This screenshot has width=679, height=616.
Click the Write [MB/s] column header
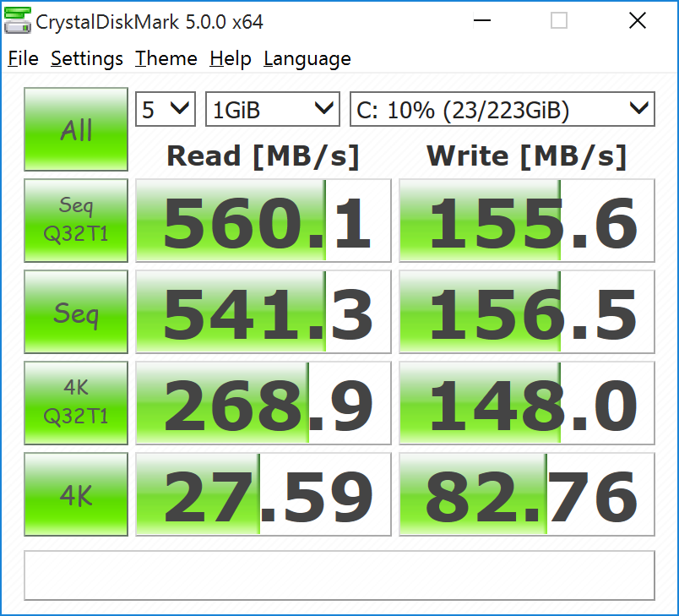point(527,156)
